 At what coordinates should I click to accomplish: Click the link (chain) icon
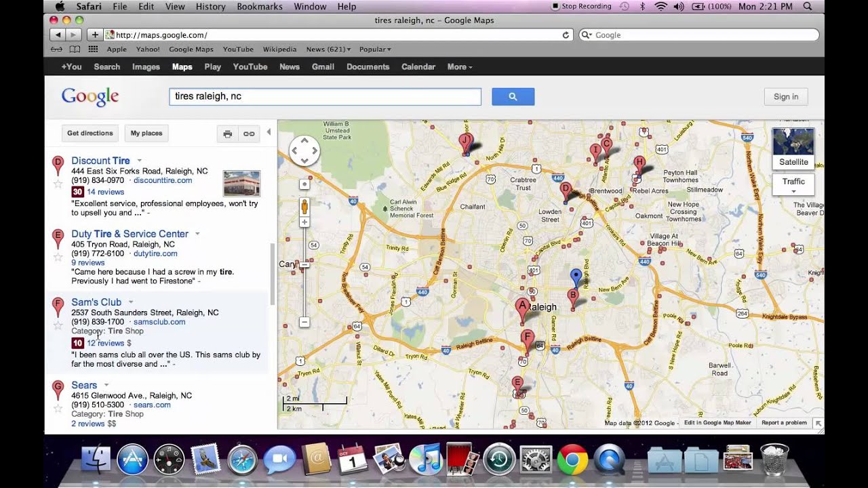click(249, 134)
